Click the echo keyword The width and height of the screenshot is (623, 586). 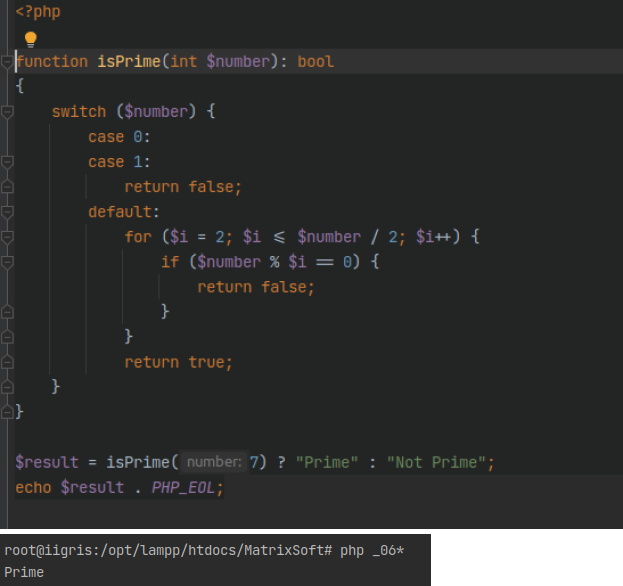pyautogui.click(x=33, y=487)
